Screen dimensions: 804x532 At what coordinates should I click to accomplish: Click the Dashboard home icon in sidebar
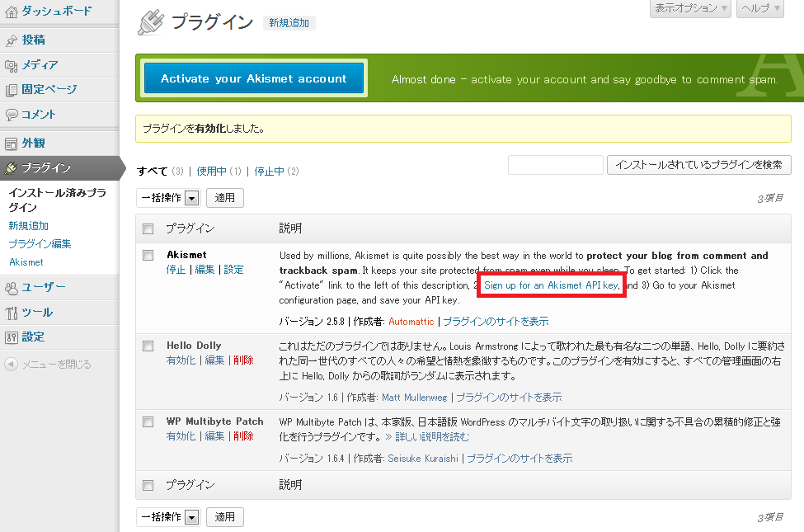point(11,12)
